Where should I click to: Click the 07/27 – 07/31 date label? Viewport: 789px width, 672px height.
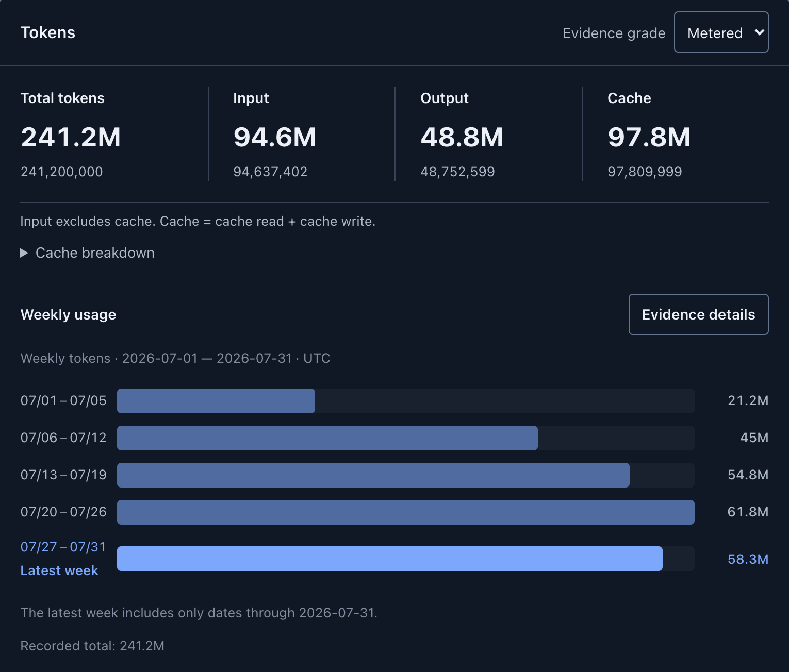(x=63, y=547)
